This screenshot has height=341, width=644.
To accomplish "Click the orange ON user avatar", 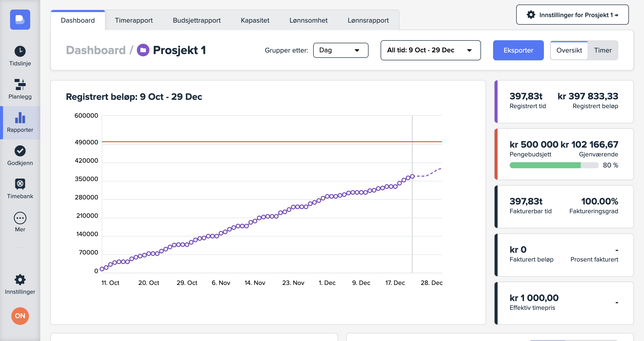I will (x=20, y=316).
